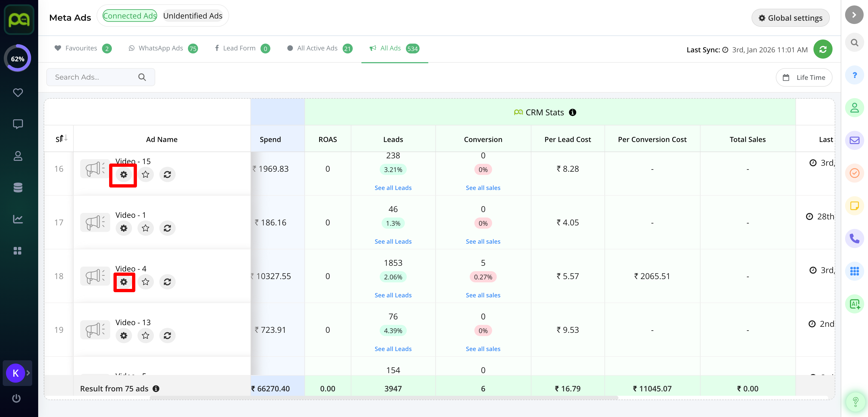Open the database icon in sidebar
Image resolution: width=868 pixels, height=417 pixels.
tap(17, 188)
